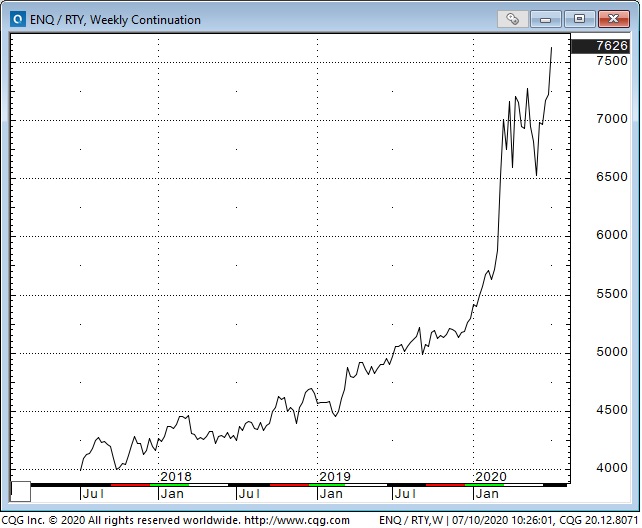Click the 5500 price axis label
The width and height of the screenshot is (642, 528).
[612, 294]
